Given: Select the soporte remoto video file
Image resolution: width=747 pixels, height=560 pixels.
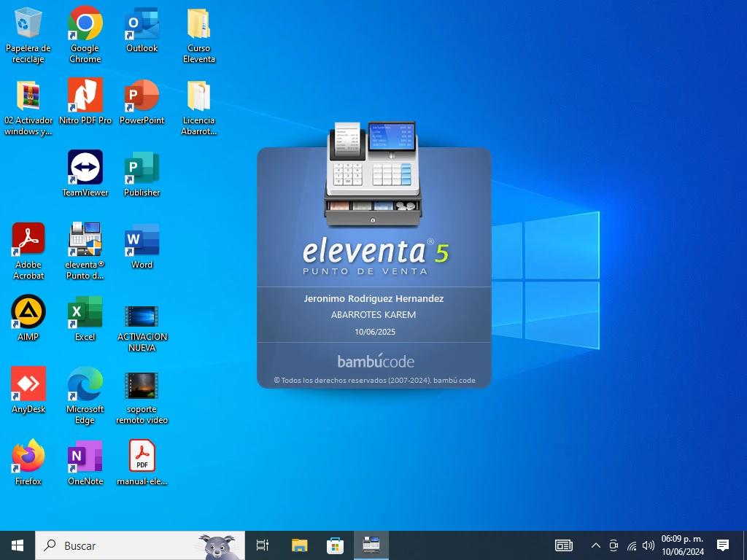Looking at the screenshot, I should tap(142, 385).
